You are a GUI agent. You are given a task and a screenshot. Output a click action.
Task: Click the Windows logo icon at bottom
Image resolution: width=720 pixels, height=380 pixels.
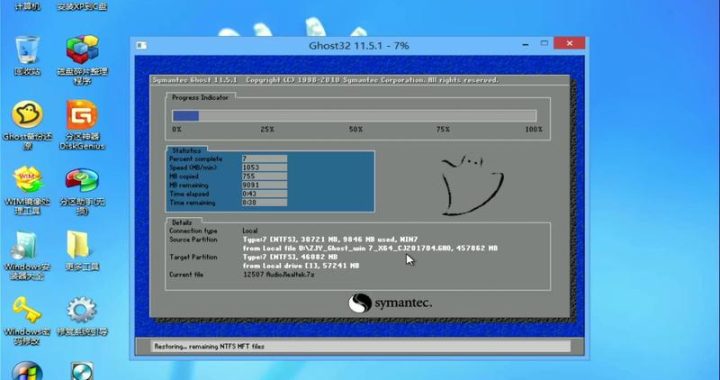27,371
